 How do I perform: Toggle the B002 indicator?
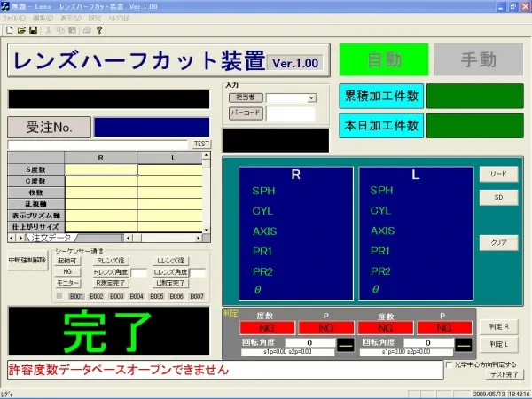click(x=97, y=296)
